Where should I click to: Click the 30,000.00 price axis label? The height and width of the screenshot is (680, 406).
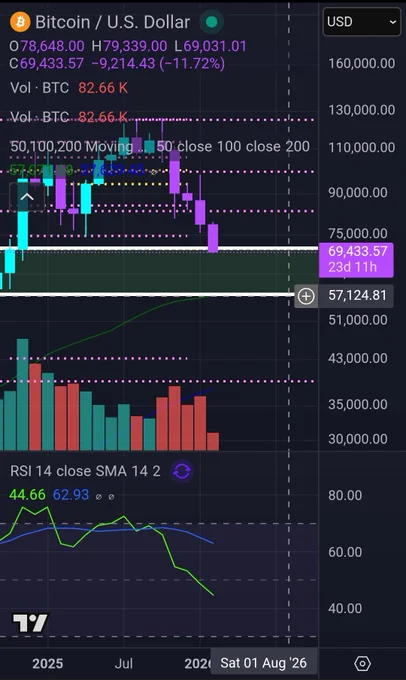[x=358, y=439]
